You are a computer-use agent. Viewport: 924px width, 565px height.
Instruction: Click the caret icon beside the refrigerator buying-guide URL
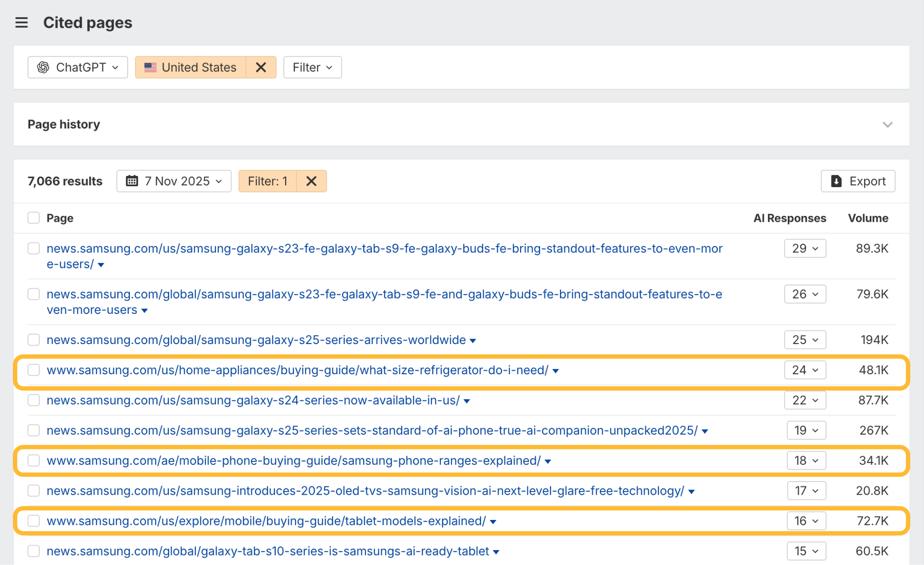[x=556, y=371]
